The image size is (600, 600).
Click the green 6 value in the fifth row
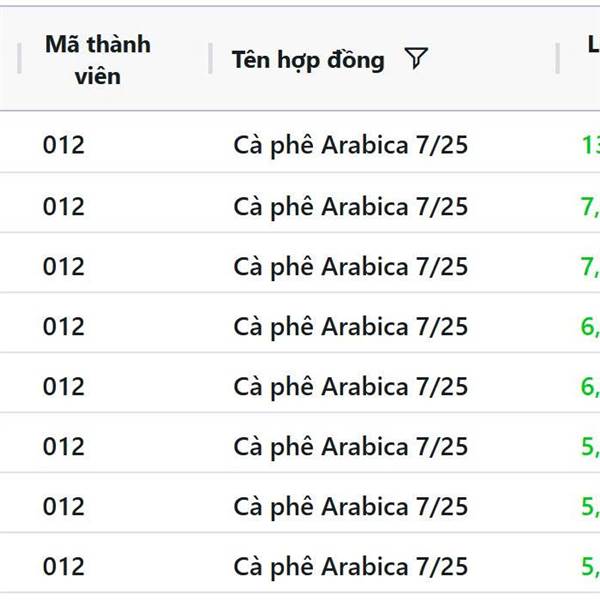(x=590, y=387)
